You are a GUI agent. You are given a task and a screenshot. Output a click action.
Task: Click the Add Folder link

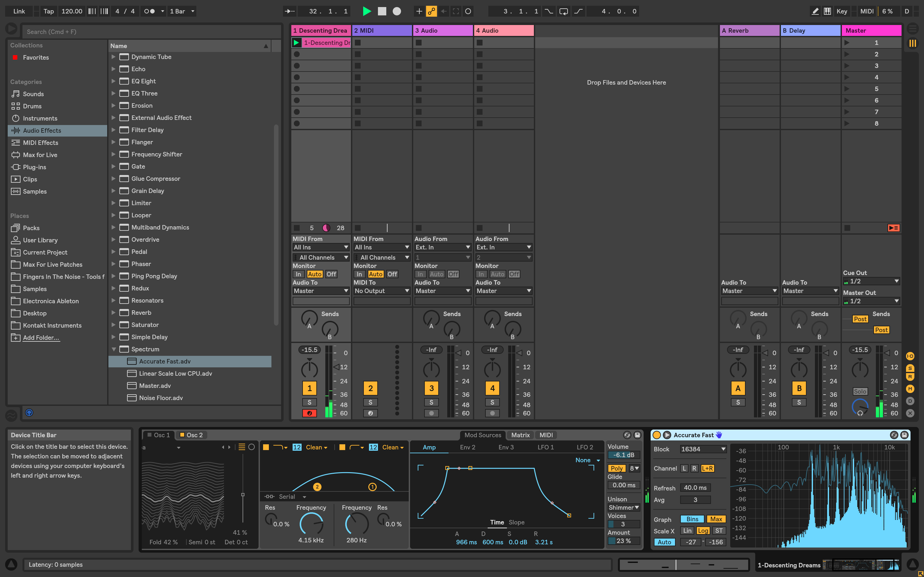coord(41,337)
